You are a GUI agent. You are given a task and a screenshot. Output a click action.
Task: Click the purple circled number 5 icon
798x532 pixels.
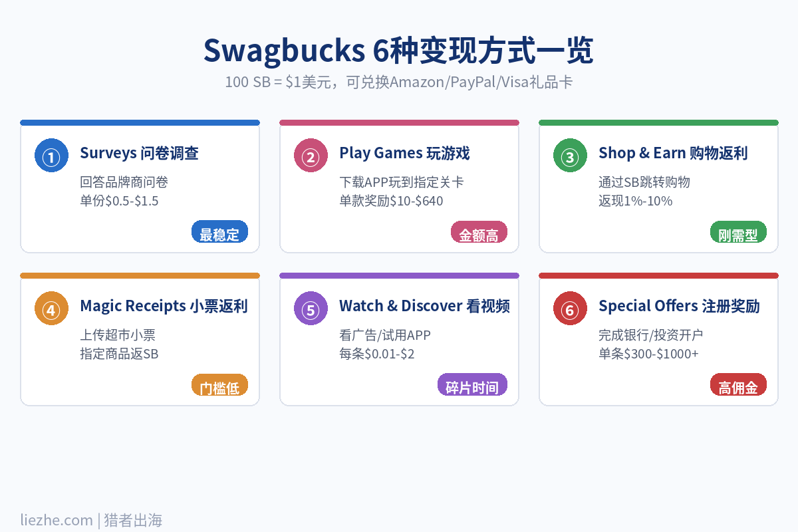coord(311,309)
